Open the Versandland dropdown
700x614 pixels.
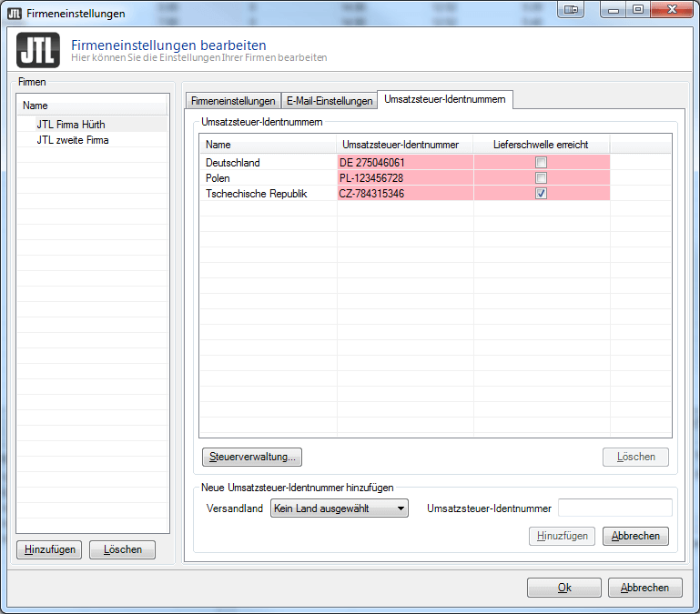(340, 508)
